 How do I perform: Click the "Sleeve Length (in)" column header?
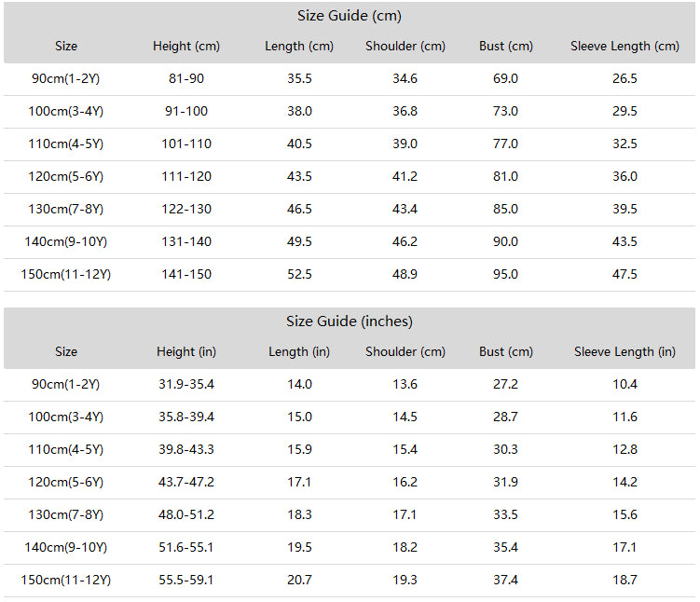point(625,351)
